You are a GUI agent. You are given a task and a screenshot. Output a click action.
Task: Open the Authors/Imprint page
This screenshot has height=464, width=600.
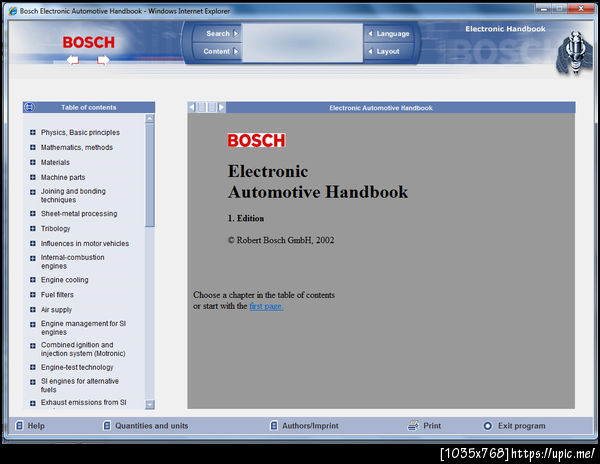click(305, 425)
